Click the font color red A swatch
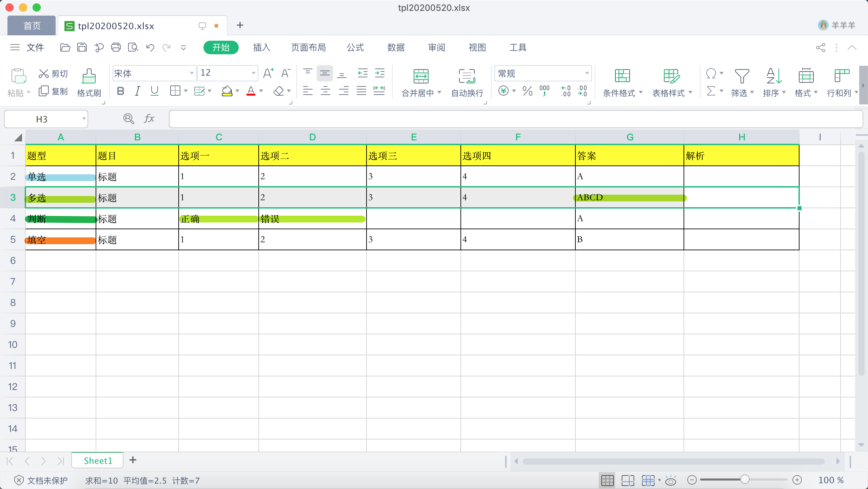This screenshot has width=868, height=489. click(x=251, y=91)
